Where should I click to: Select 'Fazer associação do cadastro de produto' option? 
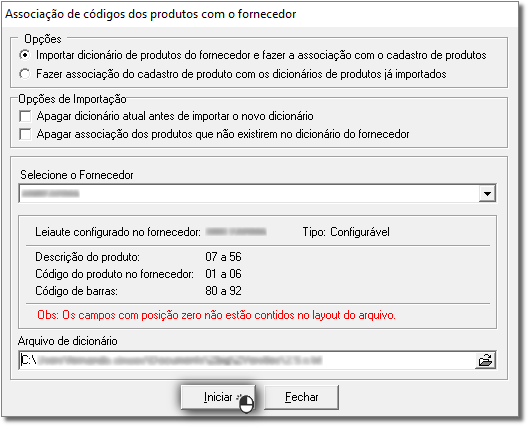tap(25, 74)
